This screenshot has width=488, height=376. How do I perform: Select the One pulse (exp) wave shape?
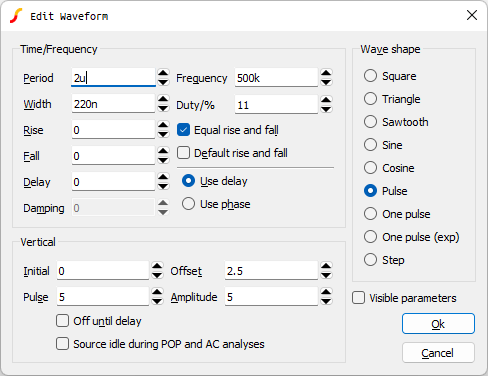click(370, 237)
